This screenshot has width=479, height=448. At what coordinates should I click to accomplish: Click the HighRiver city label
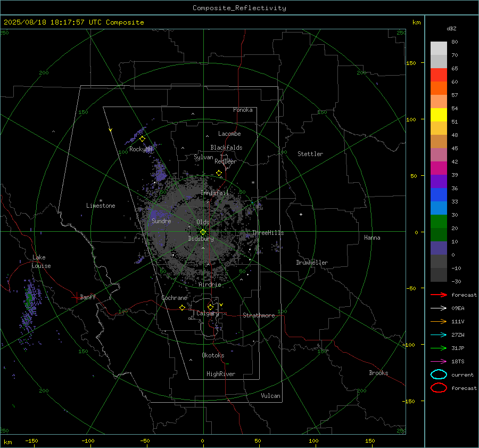[221, 374]
